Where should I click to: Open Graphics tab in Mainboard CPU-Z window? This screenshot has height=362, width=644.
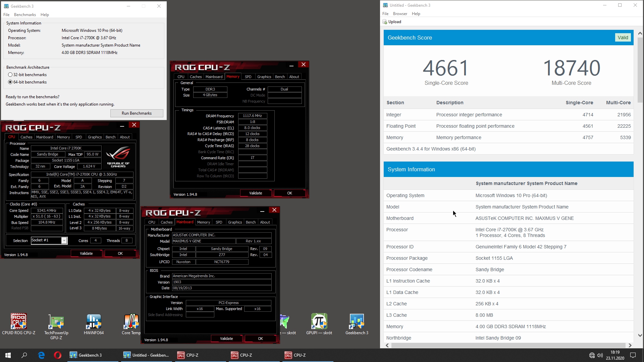pos(235,222)
